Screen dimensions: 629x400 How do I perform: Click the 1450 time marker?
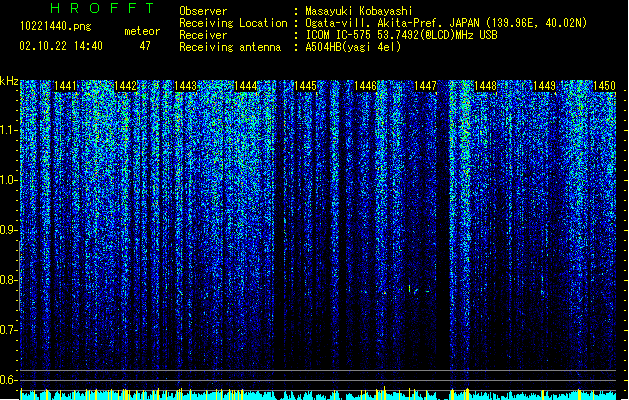pyautogui.click(x=605, y=86)
